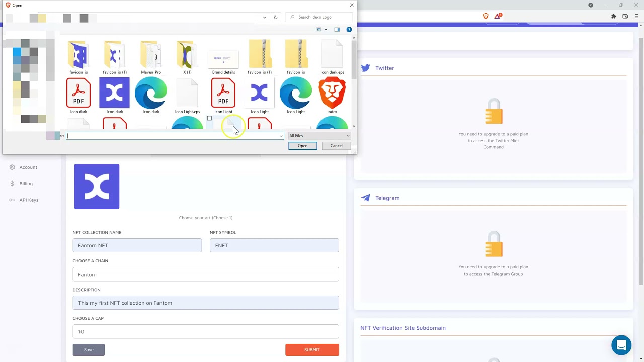Image resolution: width=644 pixels, height=362 pixels.
Task: Tick the file selection checkbox
Action: click(x=209, y=119)
